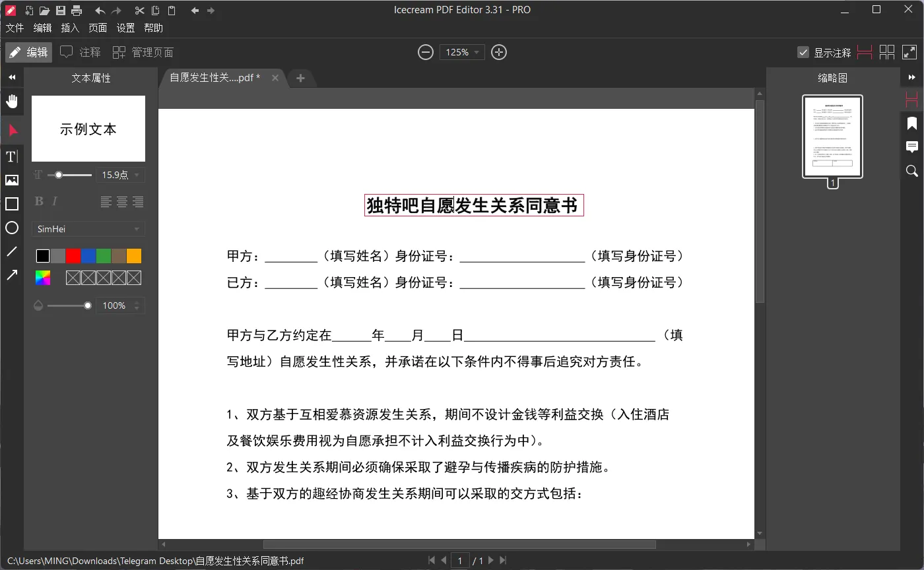Screen dimensions: 924x570
Task: Select the Insert Image tool
Action: [12, 180]
